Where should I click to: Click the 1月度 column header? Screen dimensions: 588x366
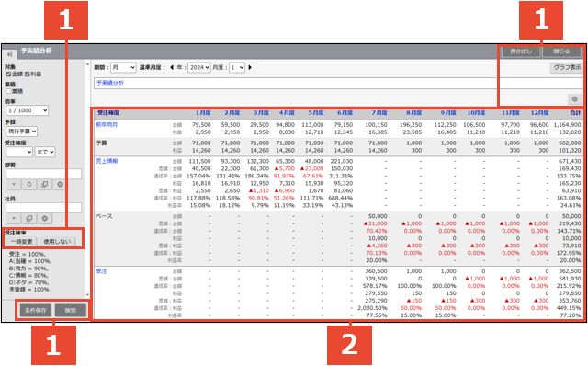coord(203,112)
